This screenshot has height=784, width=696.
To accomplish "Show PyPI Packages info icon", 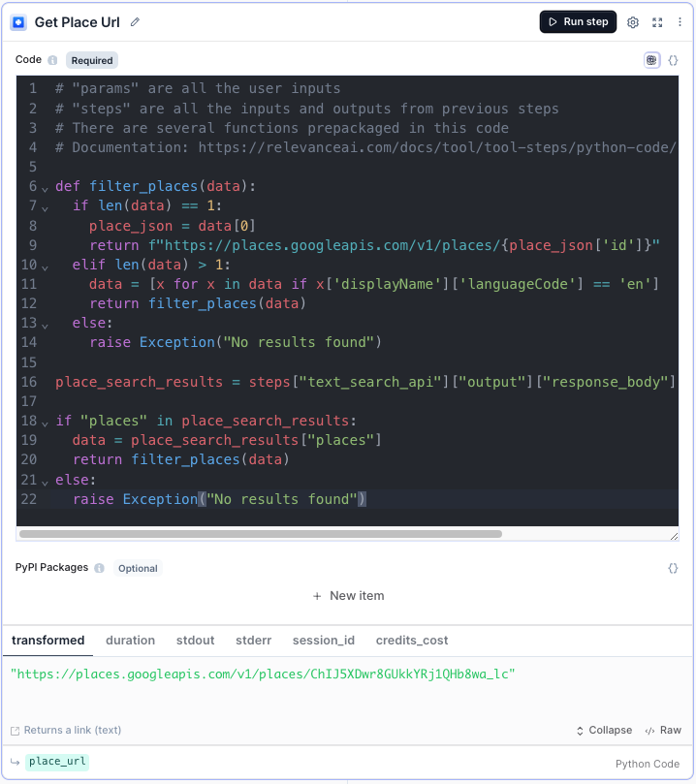I will [100, 568].
